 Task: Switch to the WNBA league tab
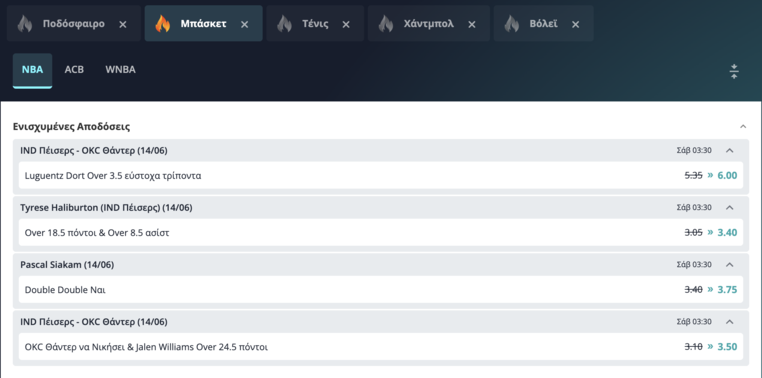point(121,70)
